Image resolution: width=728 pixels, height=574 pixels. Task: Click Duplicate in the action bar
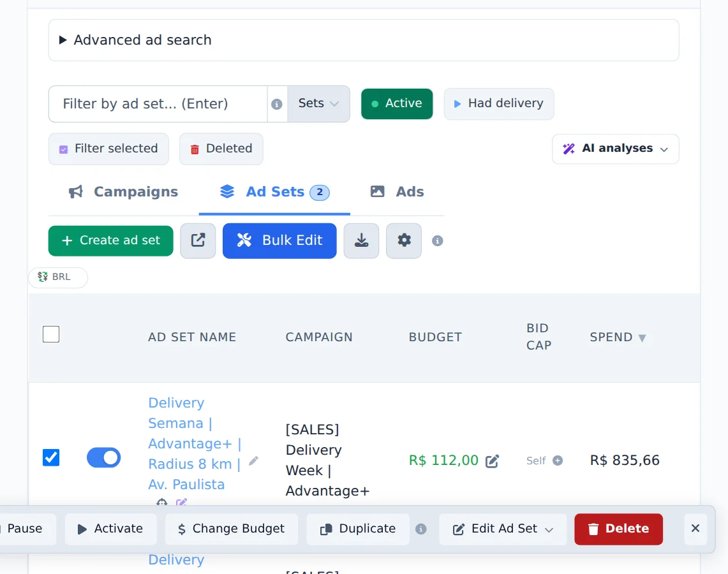tap(358, 529)
